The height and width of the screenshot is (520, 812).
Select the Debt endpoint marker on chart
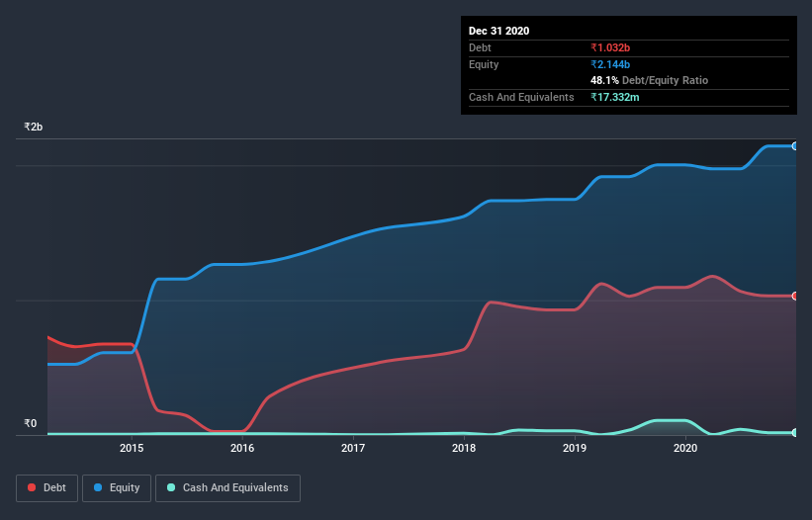(x=795, y=296)
